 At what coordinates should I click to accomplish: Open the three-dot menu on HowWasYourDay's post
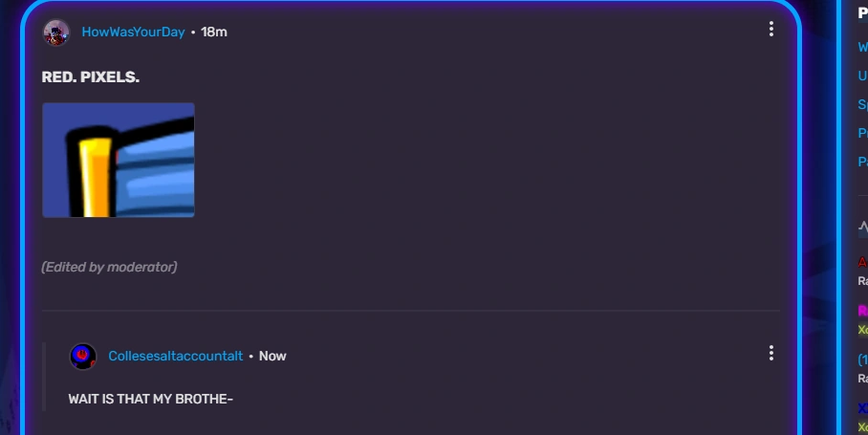click(771, 30)
